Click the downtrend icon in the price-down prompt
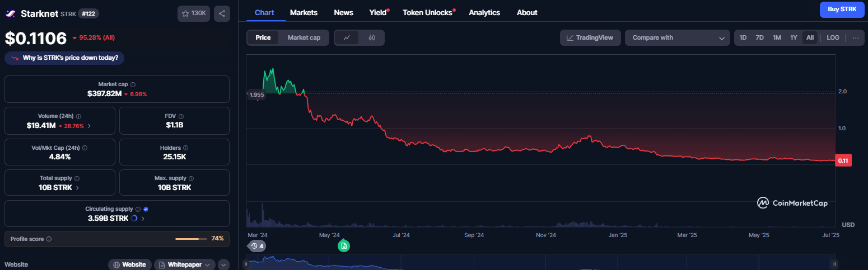Viewport: 868px width, 270px height. [x=15, y=58]
